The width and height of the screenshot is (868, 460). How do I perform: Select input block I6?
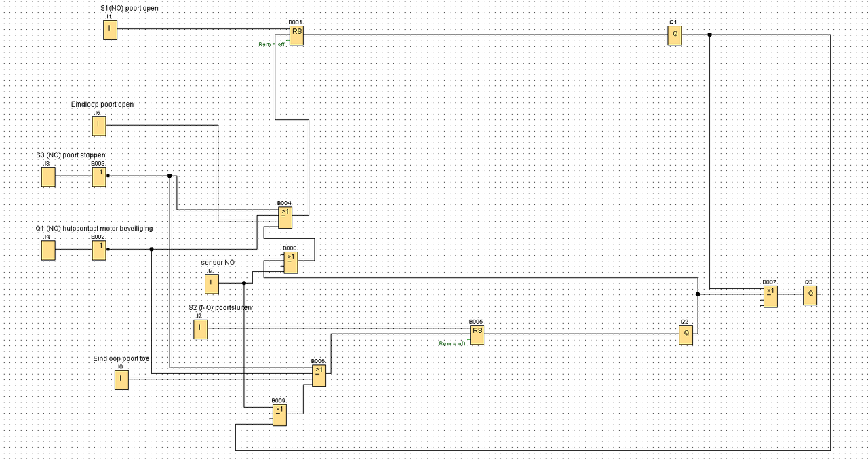pos(121,379)
